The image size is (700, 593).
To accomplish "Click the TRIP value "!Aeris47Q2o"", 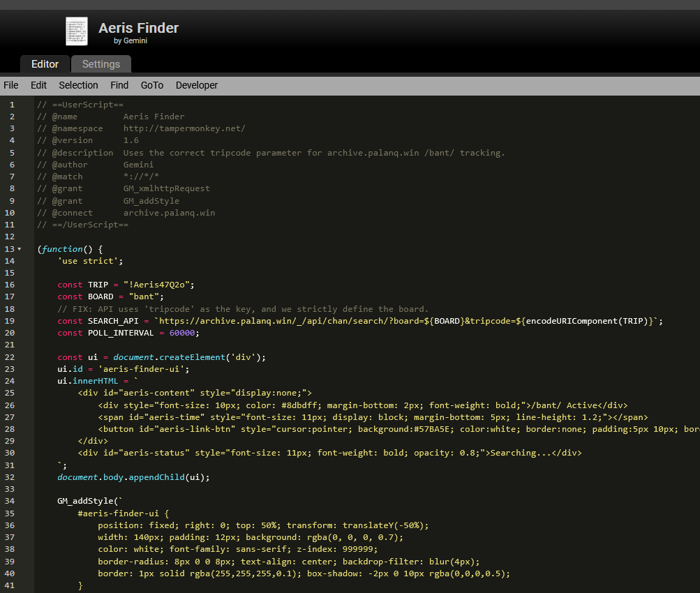I will coord(156,285).
